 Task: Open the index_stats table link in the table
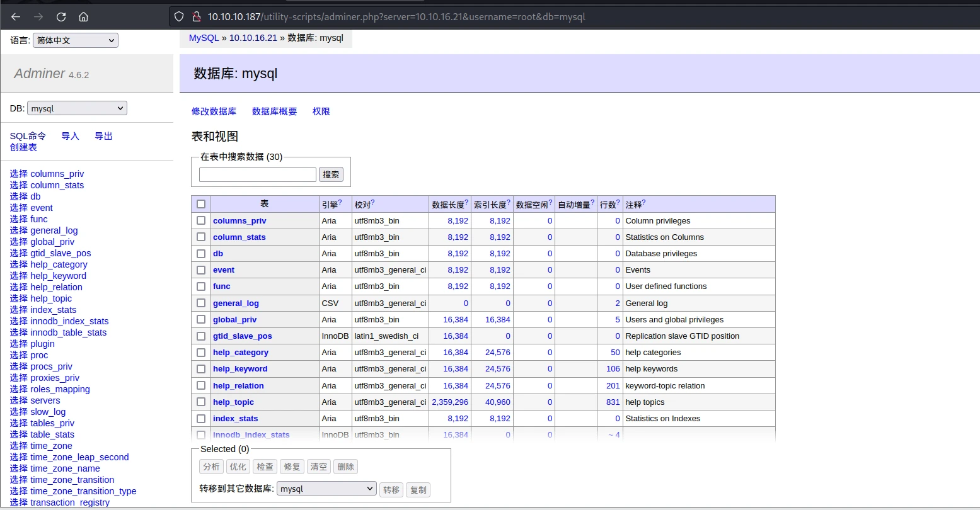click(x=236, y=418)
